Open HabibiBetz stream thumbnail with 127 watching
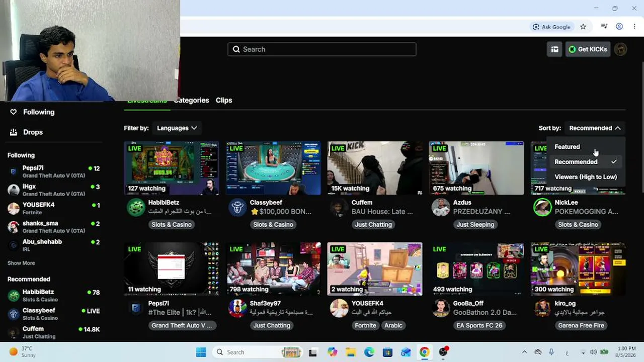 pos(172,168)
